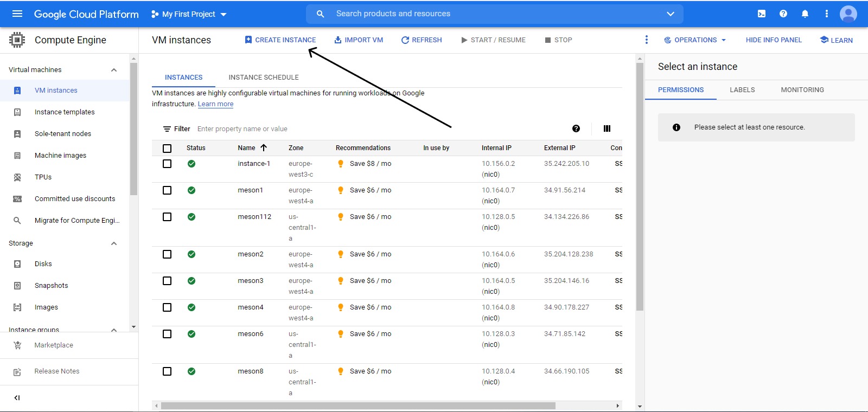Open the help question mark menu

point(783,14)
